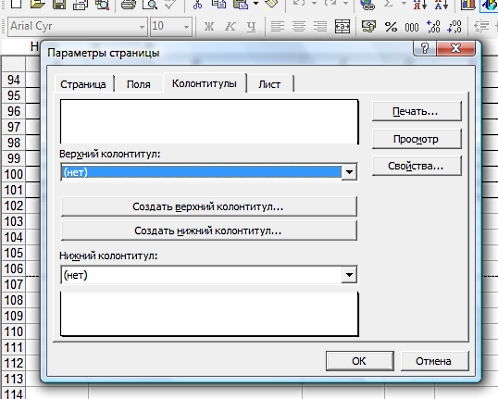Toggle underline formatting (Ч) in toolbar

click(251, 26)
